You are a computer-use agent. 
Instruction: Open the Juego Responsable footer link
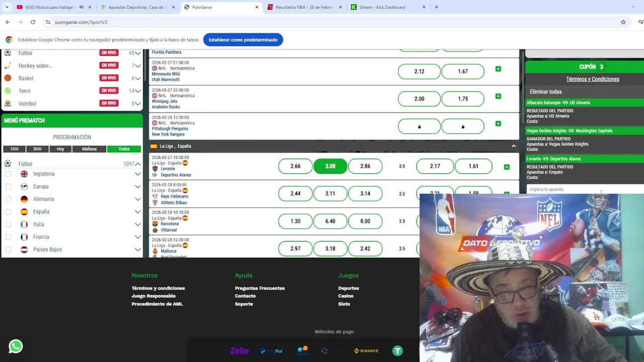(x=153, y=296)
